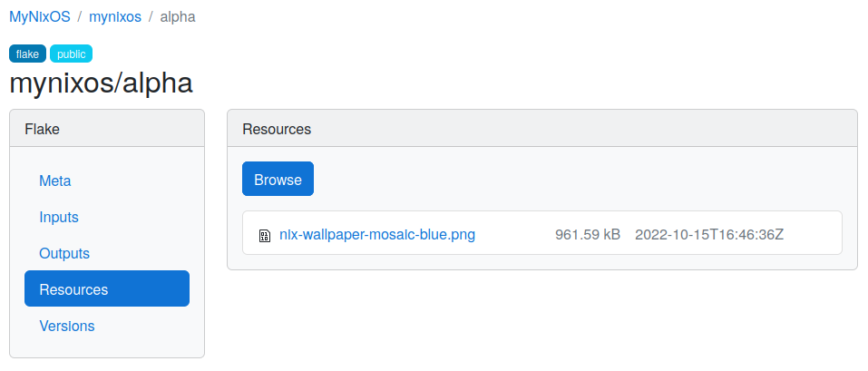Click the Flake sidebar panel header
The image size is (868, 371).
coord(107,129)
